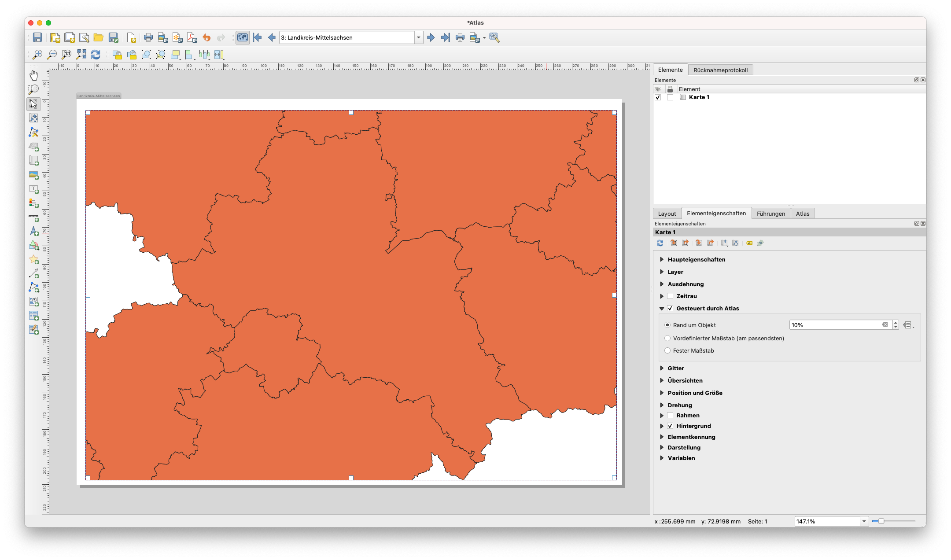
Task: Choose the Add Scale Bar tool
Action: tap(33, 218)
